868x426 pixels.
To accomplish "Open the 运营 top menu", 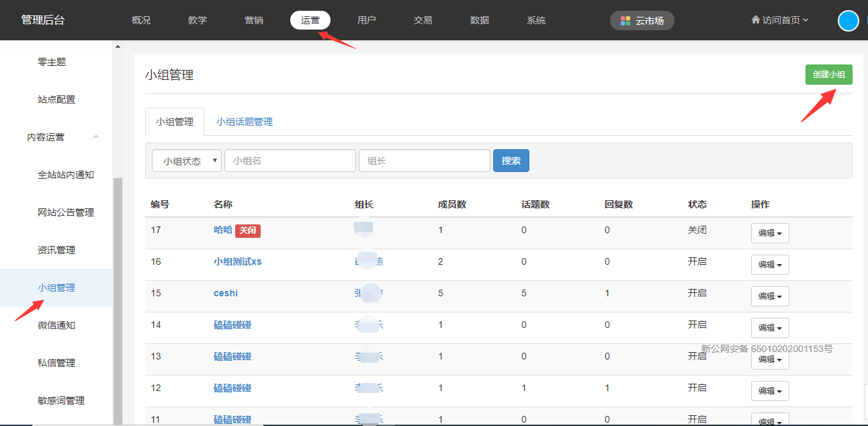I will tap(310, 20).
